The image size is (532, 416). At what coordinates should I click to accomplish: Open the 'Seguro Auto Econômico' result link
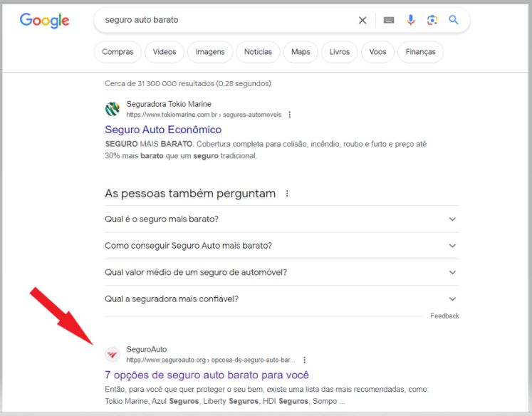click(163, 130)
